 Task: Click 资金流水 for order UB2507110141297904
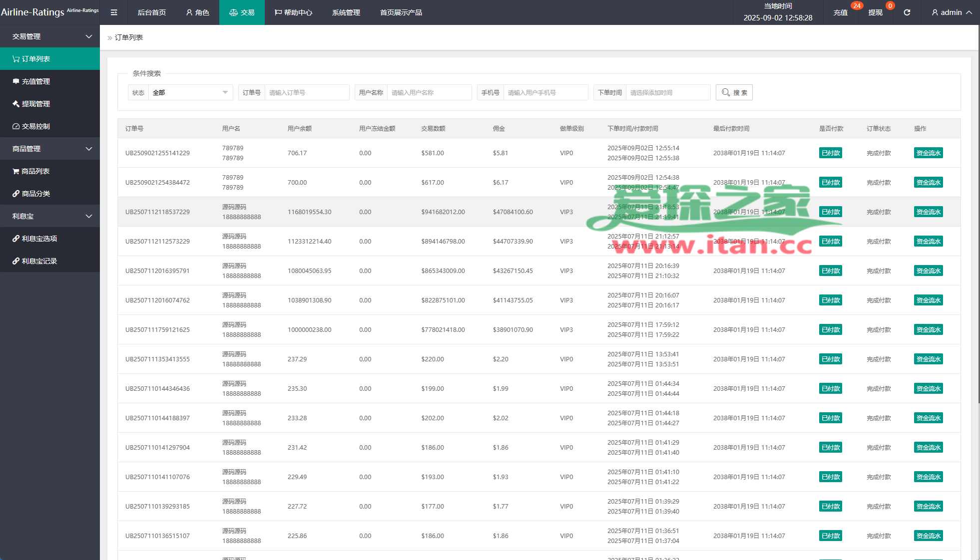929,448
